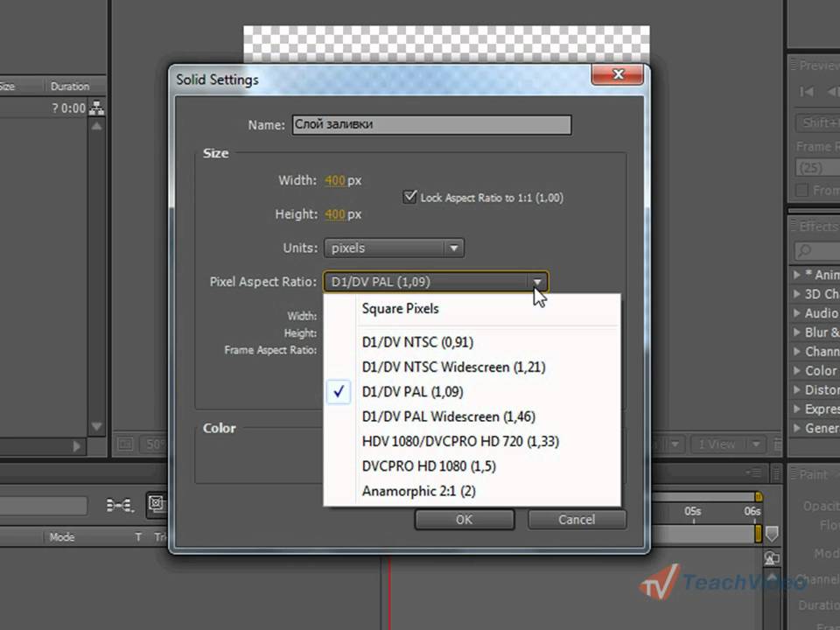Expand the Animation Presets effects category
Viewport: 840px width, 630px height.
[797, 274]
